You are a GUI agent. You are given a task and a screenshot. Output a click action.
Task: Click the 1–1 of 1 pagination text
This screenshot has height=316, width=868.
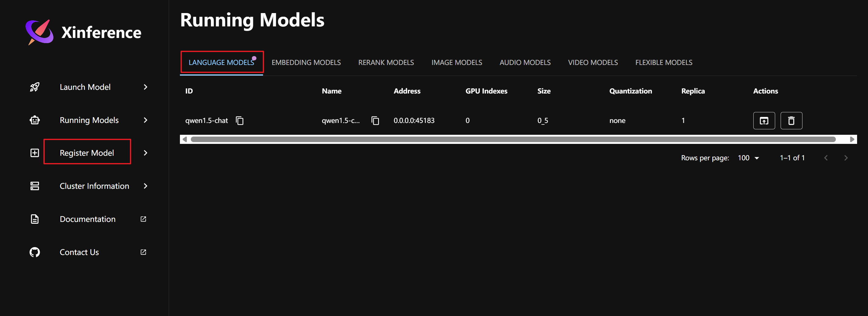(792, 158)
